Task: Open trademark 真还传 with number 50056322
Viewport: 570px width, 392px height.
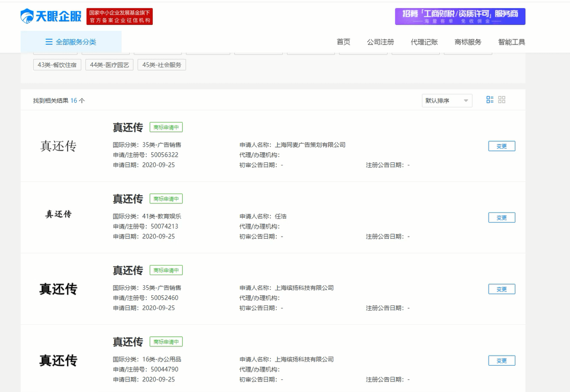Action: click(127, 127)
